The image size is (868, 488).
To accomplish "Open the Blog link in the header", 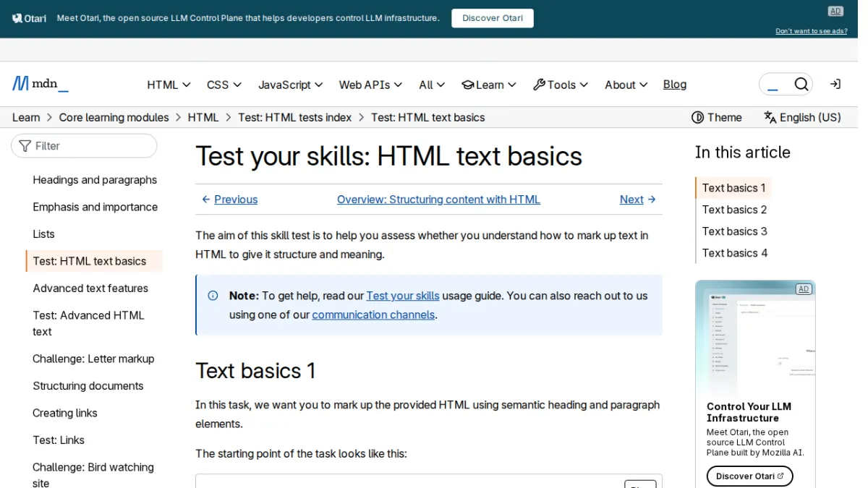I will (675, 85).
